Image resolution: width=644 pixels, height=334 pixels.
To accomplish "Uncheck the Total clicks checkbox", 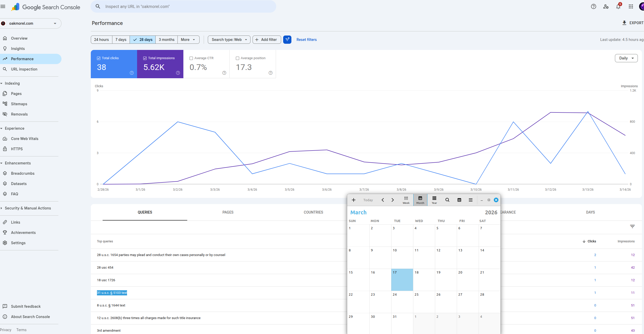I will tap(99, 58).
